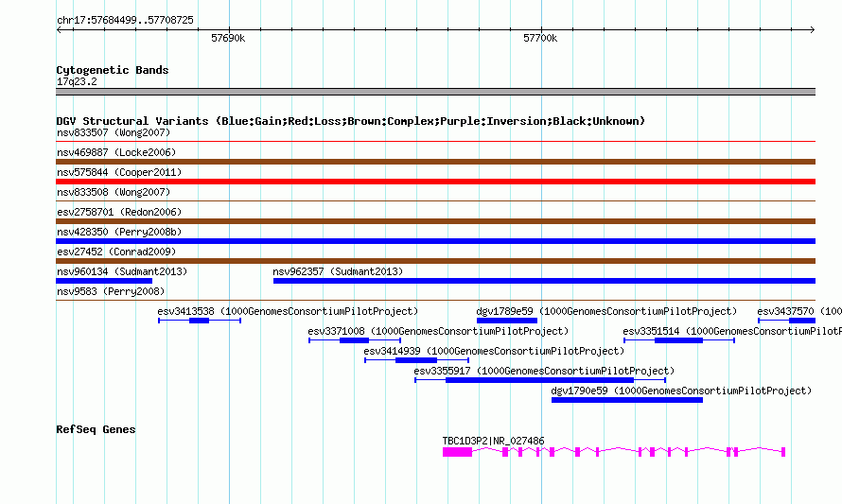This screenshot has height=504, width=842.
Task: Click the long blue bar of nsv962357
Action: (544, 281)
